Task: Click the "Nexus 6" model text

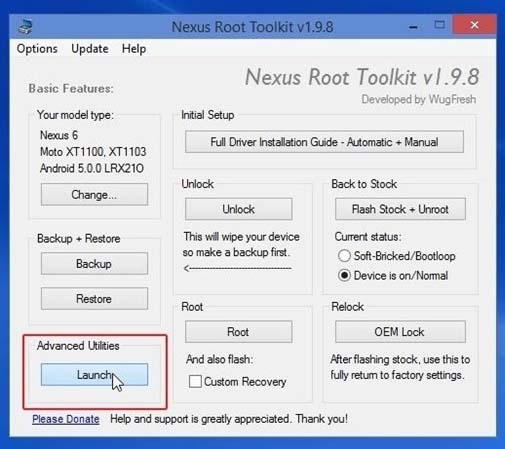Action: (x=59, y=135)
